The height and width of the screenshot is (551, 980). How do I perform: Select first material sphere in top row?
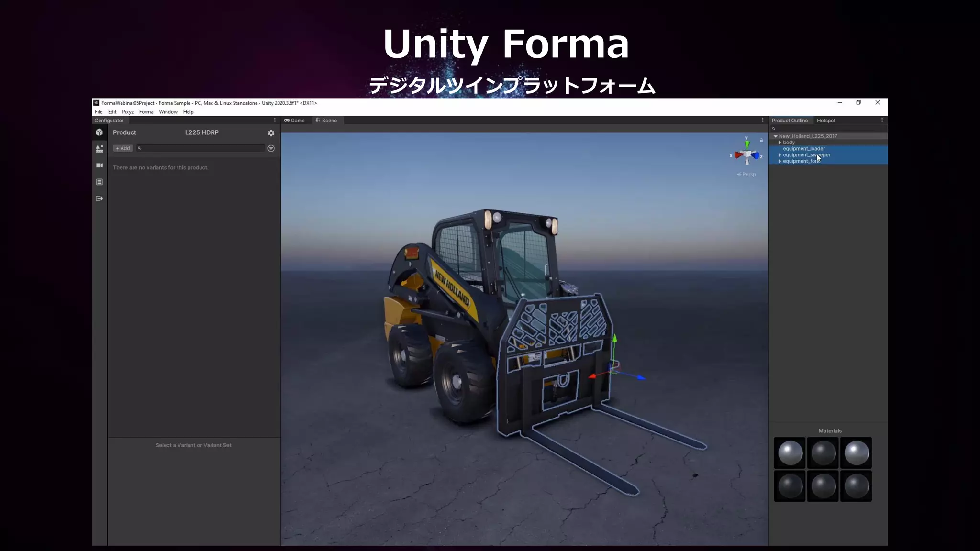tap(790, 453)
